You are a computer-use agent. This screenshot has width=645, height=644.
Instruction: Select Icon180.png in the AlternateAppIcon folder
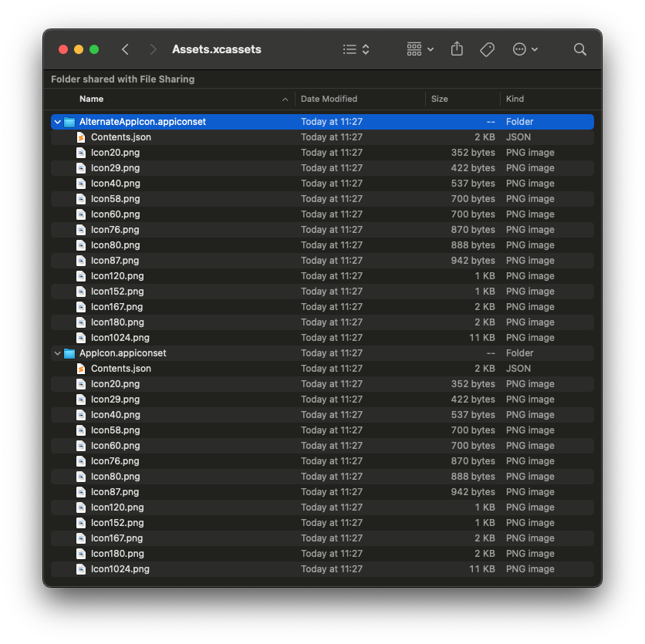point(322,322)
